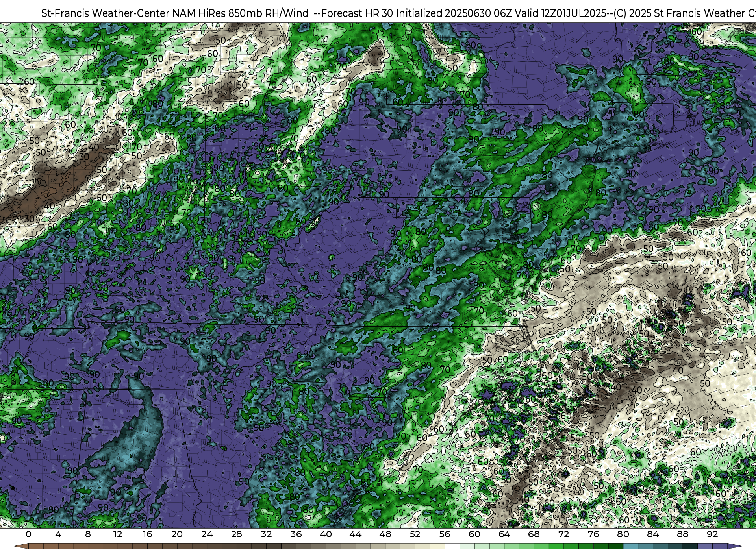Image resolution: width=756 pixels, height=551 pixels.
Task: Click the "St-Francis Weather-Center" title text
Action: (x=105, y=13)
